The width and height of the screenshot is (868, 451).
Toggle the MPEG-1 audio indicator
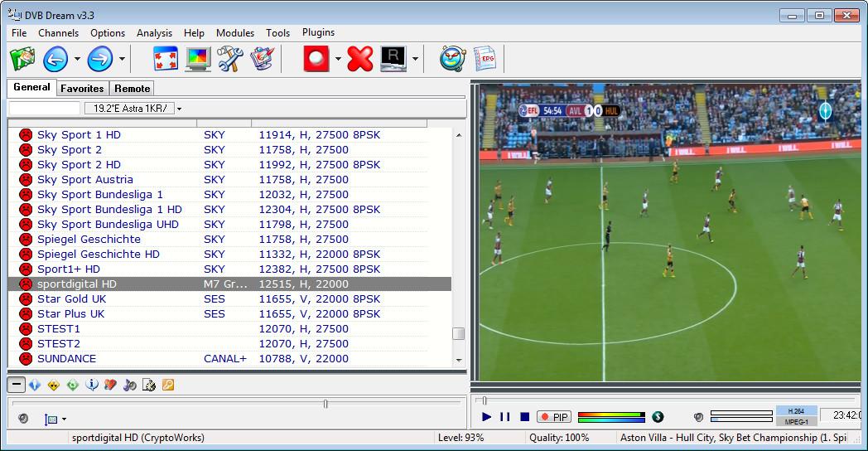pyautogui.click(x=796, y=422)
